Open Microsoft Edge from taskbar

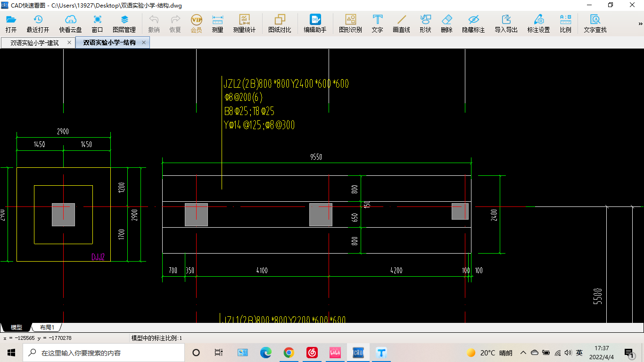266,353
